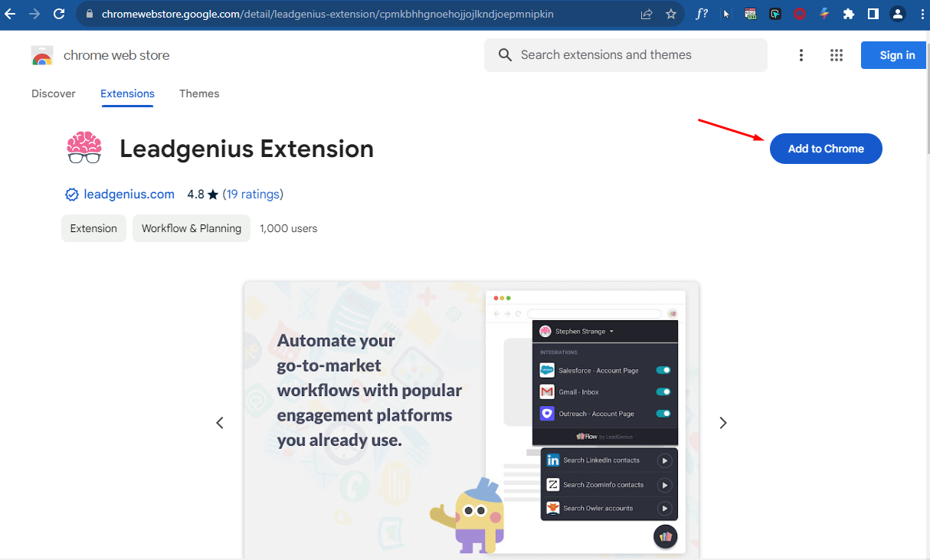This screenshot has width=930, height=560.
Task: Click the Leadgenius Extension heading
Action: [247, 149]
